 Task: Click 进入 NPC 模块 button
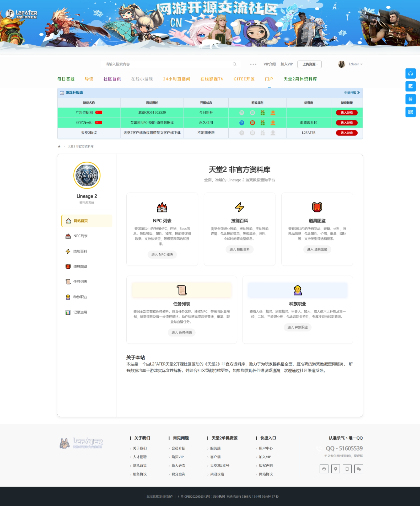(162, 254)
